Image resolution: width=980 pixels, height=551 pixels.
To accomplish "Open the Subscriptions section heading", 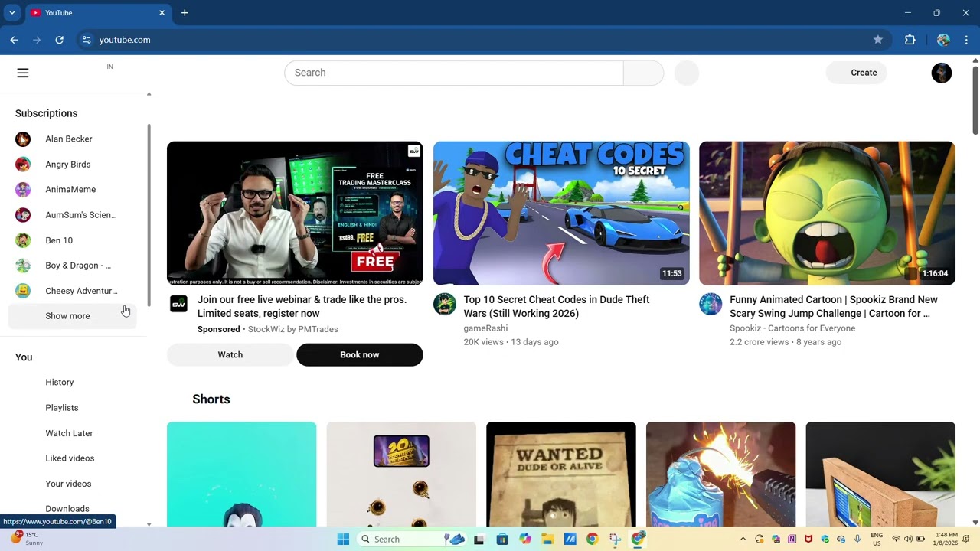I will [x=46, y=113].
